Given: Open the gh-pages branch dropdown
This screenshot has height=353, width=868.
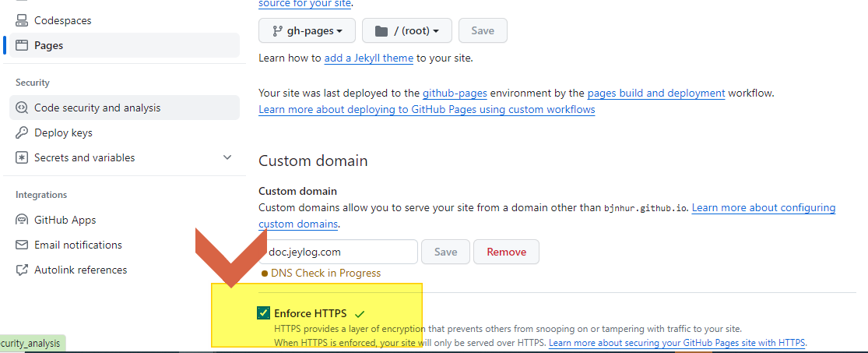Looking at the screenshot, I should tap(307, 30).
